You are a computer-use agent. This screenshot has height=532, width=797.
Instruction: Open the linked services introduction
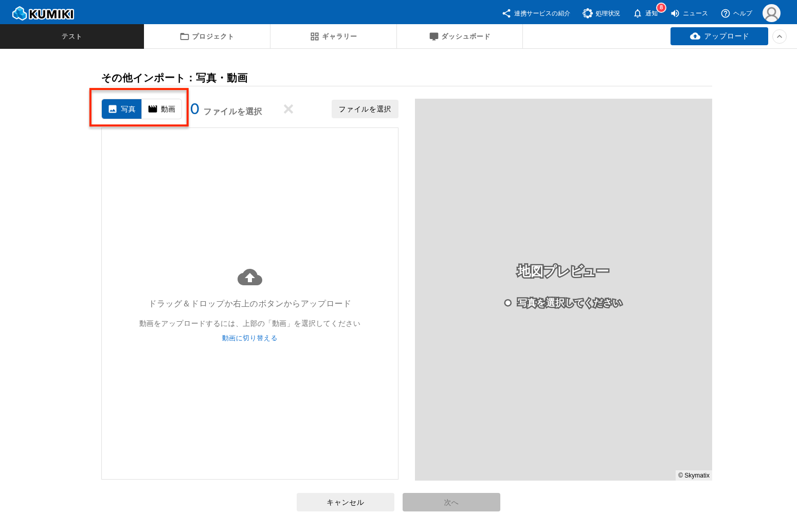coord(536,13)
